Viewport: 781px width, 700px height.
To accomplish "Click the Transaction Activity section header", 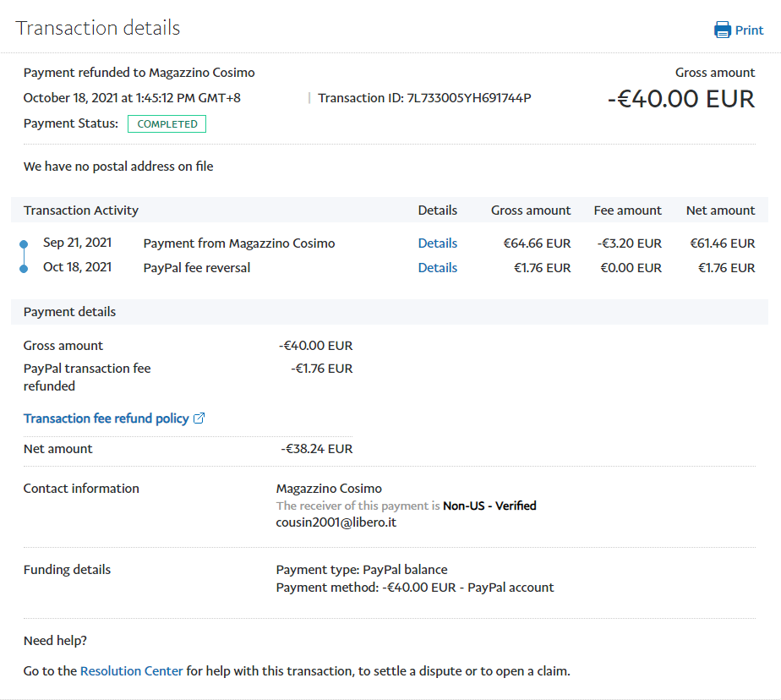I will pos(81,211).
